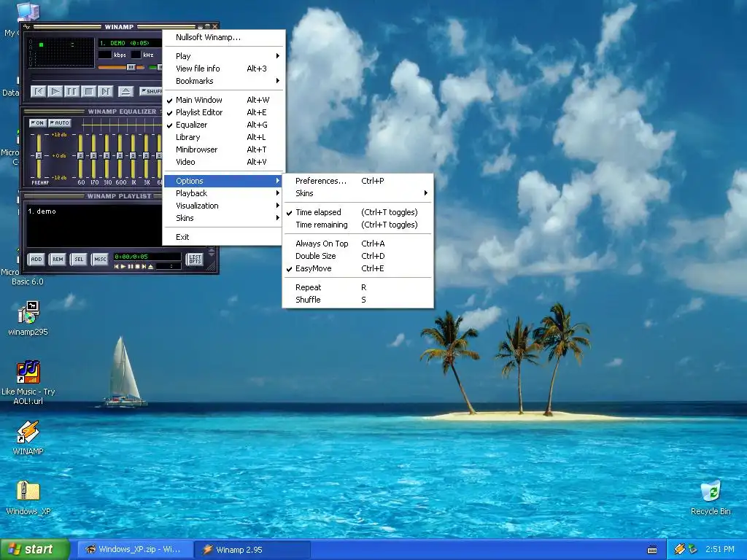Click the keyboard icon on the taskbar
Screen dimensions: 747x560
point(652,550)
